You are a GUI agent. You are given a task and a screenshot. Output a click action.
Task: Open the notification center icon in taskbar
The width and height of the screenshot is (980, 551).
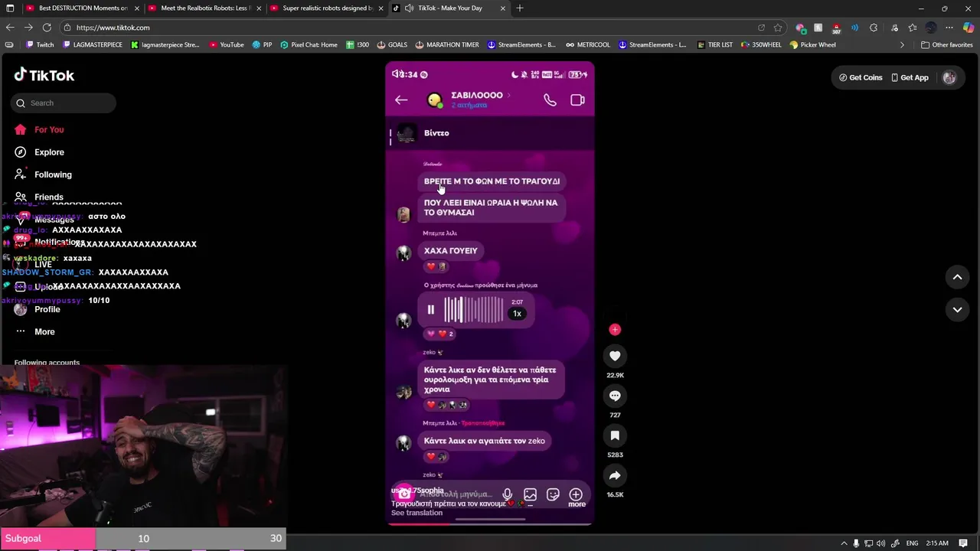[963, 543]
